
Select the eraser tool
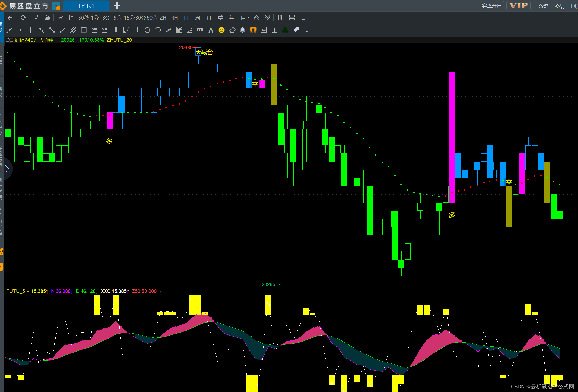tap(232, 30)
